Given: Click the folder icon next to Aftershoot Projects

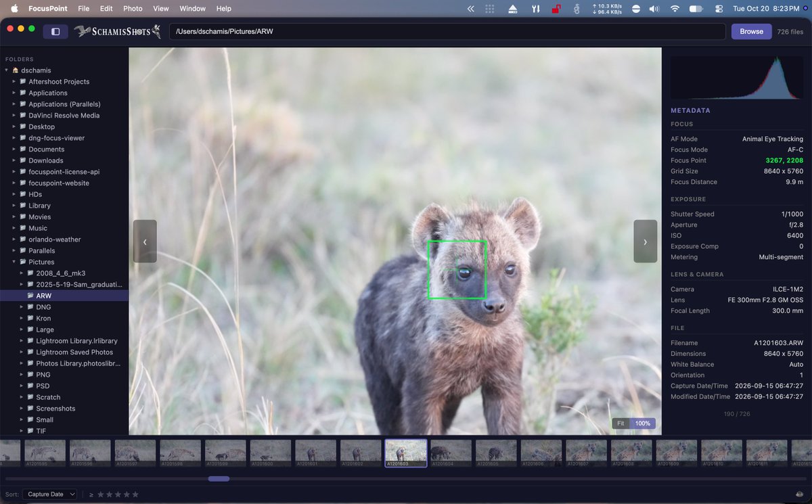Looking at the screenshot, I should 22,82.
